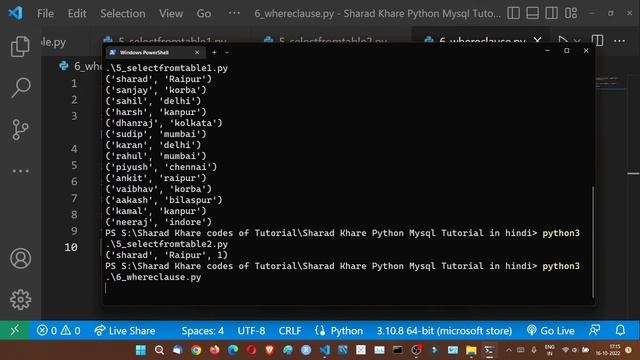This screenshot has width=640, height=360.
Task: Show additional views ellipsis in activity bar
Action: pyautogui.click(x=20, y=171)
